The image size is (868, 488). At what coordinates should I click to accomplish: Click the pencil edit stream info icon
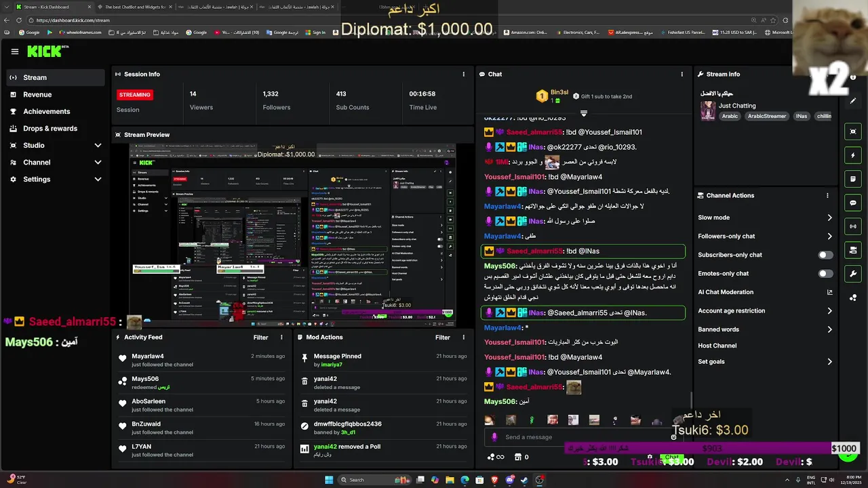(853, 100)
